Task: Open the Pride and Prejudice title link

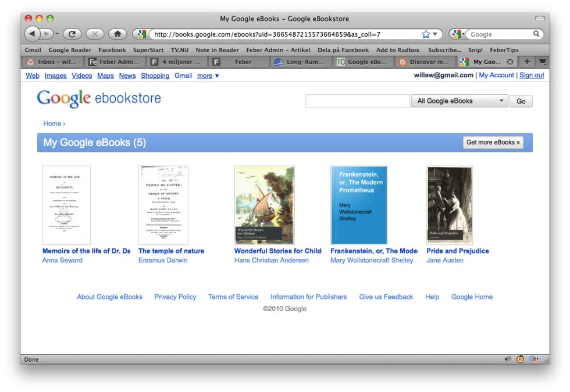Action: click(457, 251)
